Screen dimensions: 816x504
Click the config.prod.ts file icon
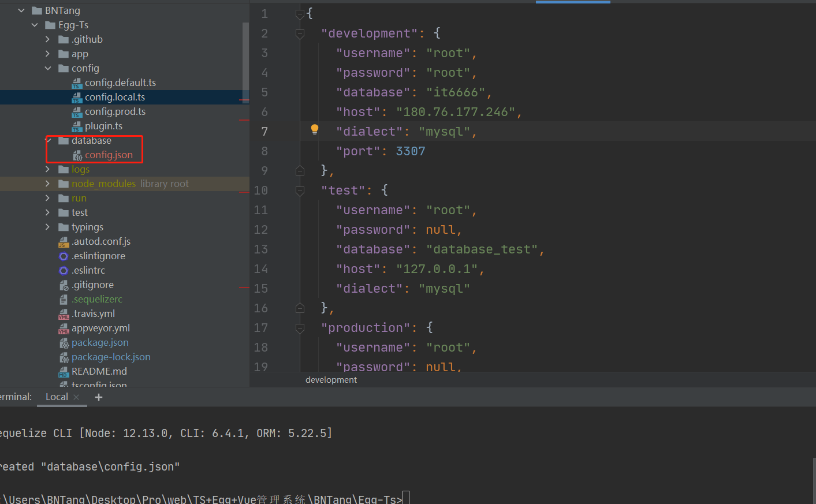coord(77,112)
